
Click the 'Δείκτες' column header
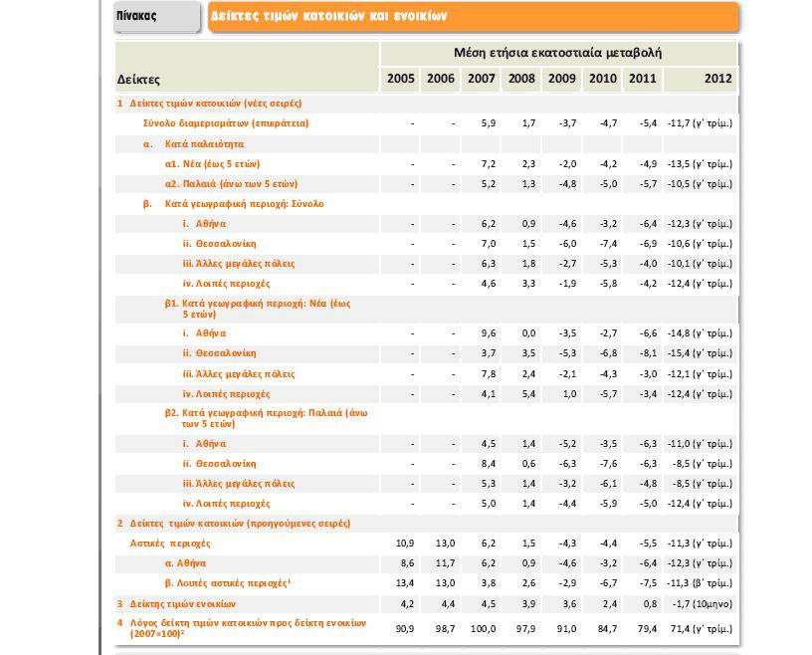pyautogui.click(x=247, y=67)
